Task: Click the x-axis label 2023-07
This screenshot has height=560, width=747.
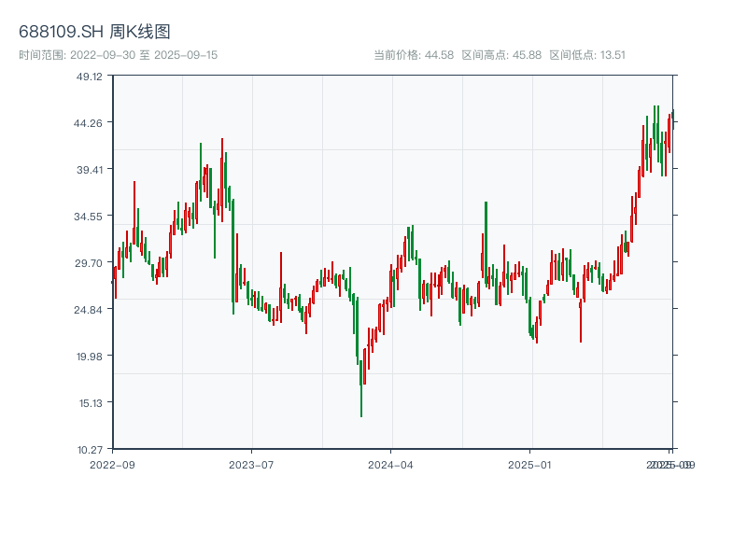Action: tap(251, 465)
